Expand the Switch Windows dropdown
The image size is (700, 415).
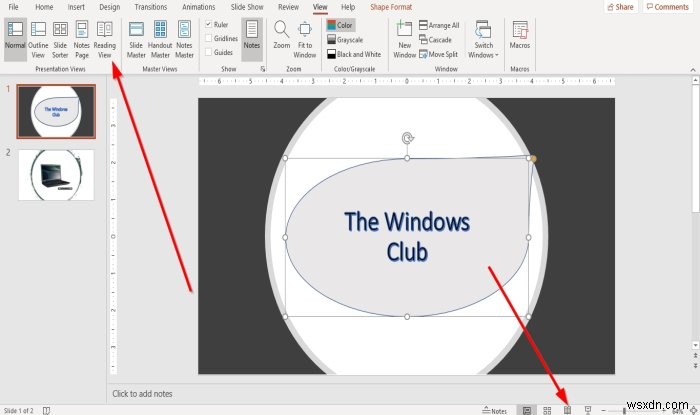483,40
